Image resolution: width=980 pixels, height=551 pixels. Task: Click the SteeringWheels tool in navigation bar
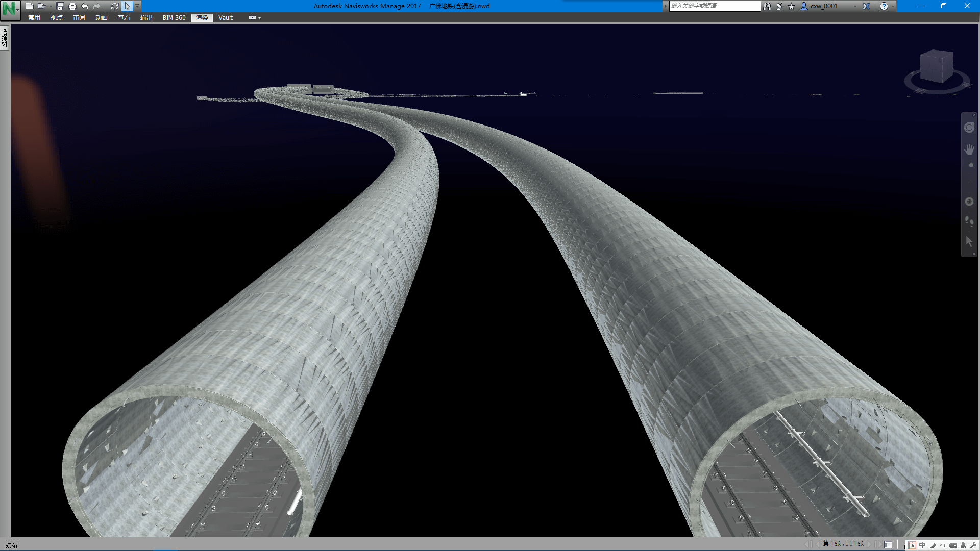click(969, 128)
